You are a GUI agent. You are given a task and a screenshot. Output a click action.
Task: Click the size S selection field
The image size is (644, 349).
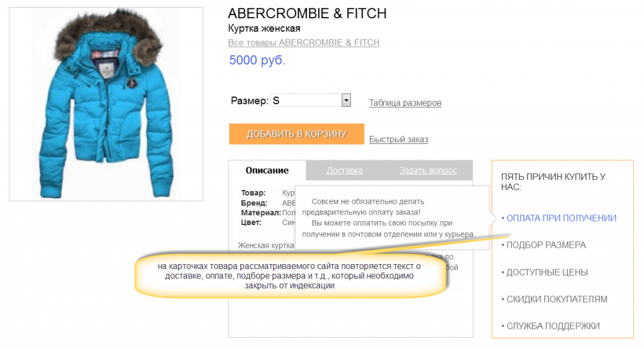click(305, 101)
